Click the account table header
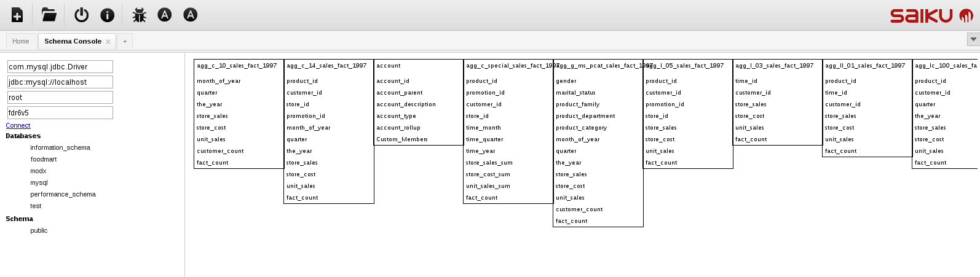The width and height of the screenshot is (980, 277). (389, 65)
